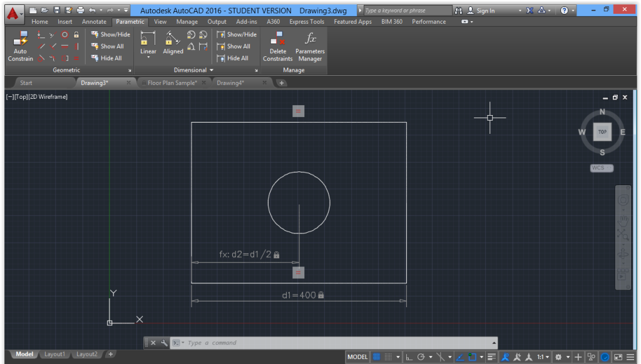Switch to the Annotate ribbon tab
The image size is (641, 364).
94,21
